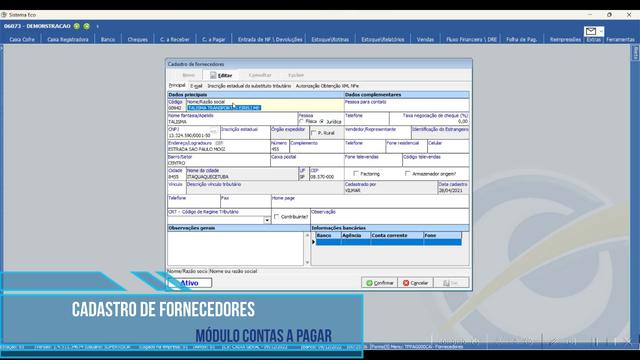Open the Cheques menu

138,40
